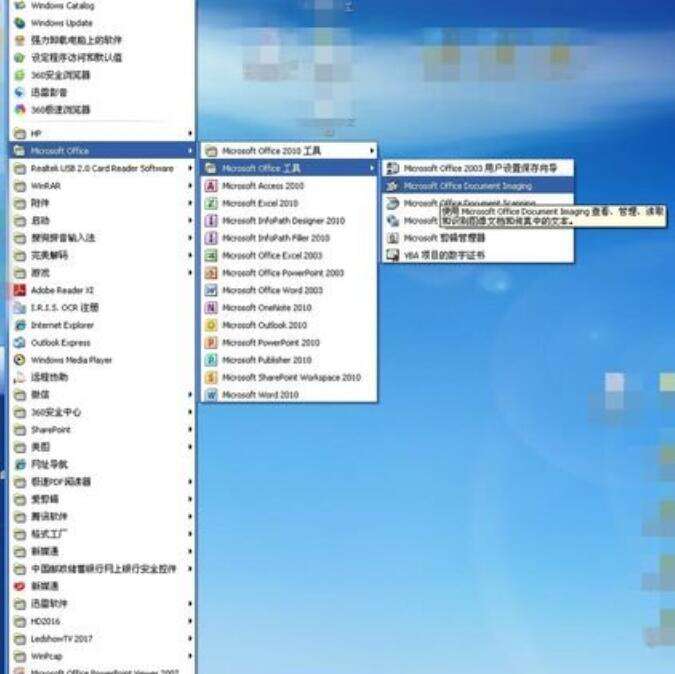Click Adobe Reader XI icon
The width and height of the screenshot is (675, 674).
coord(19,291)
